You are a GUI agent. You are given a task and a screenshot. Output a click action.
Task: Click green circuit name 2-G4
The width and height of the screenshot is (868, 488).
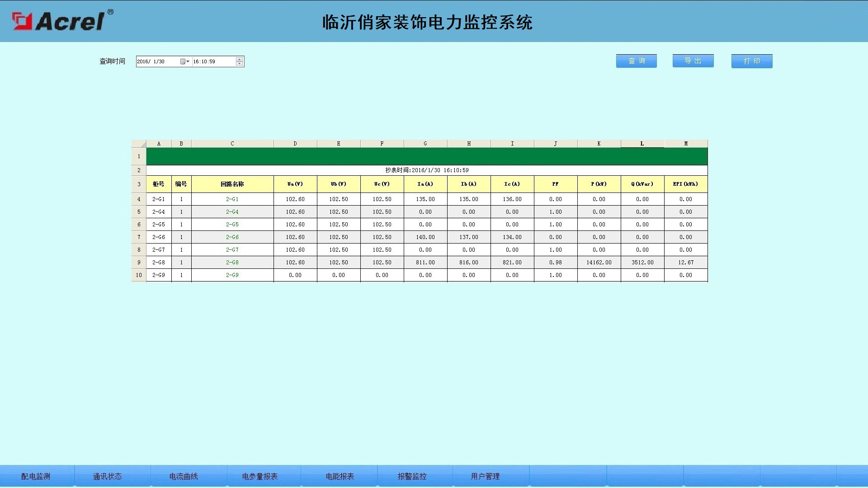(232, 212)
